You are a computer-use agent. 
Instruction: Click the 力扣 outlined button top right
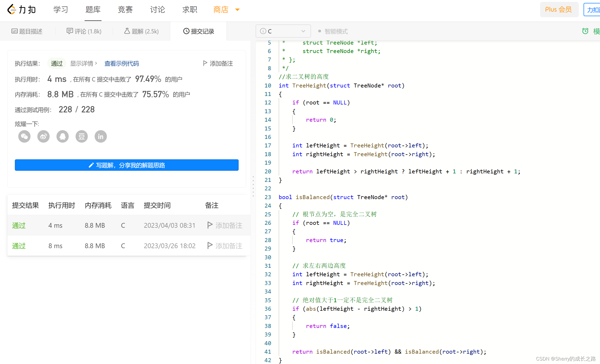[x=592, y=10]
